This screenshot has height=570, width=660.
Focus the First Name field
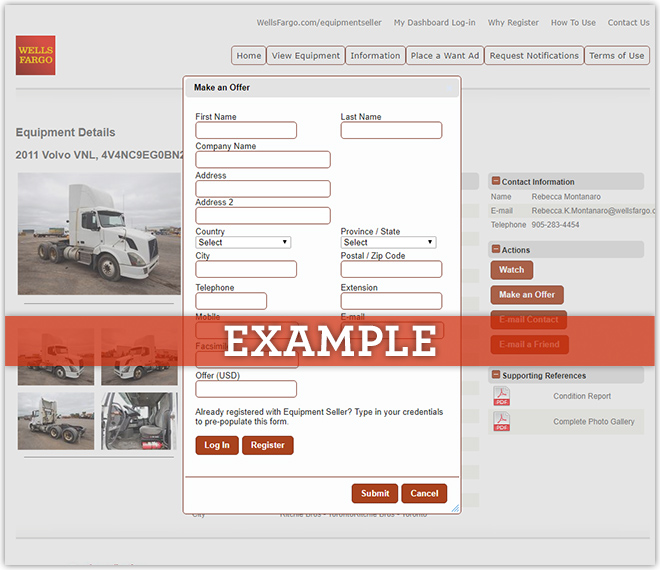(x=246, y=130)
